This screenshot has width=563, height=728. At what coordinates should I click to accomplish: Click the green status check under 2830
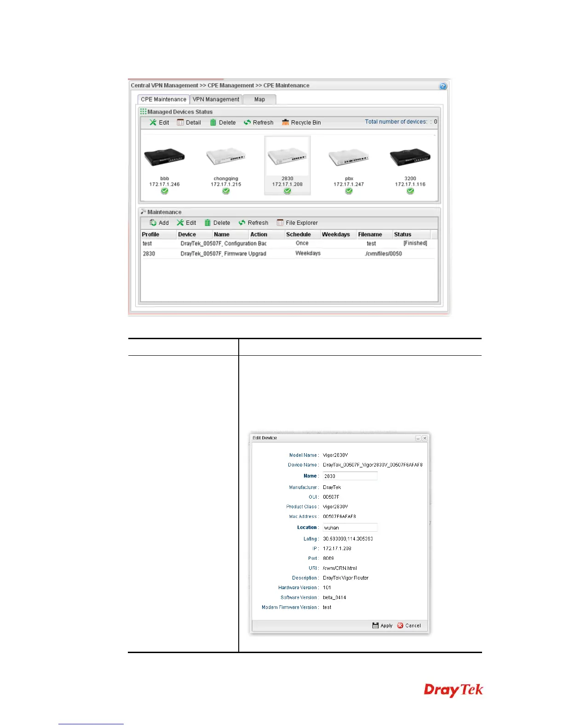[x=287, y=191]
